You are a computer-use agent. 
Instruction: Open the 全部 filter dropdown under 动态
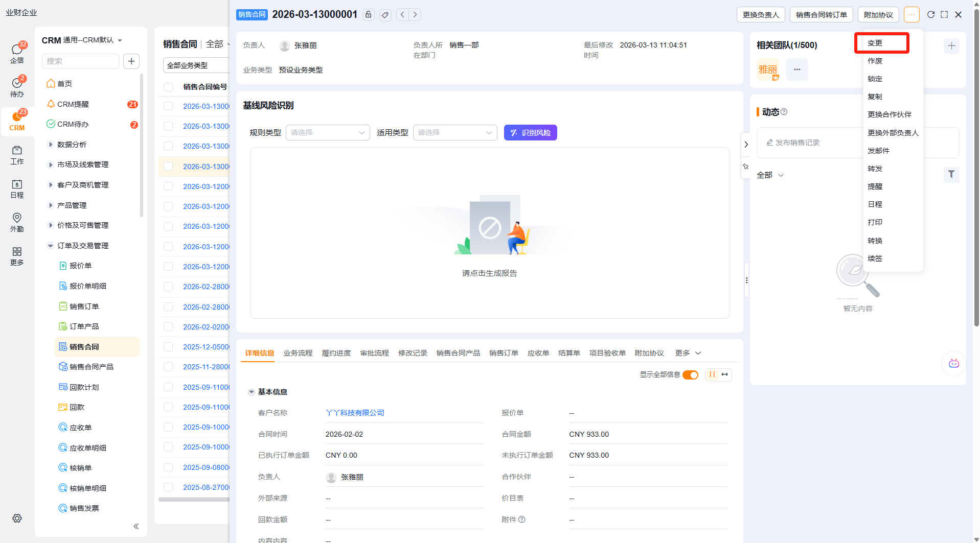(x=770, y=175)
